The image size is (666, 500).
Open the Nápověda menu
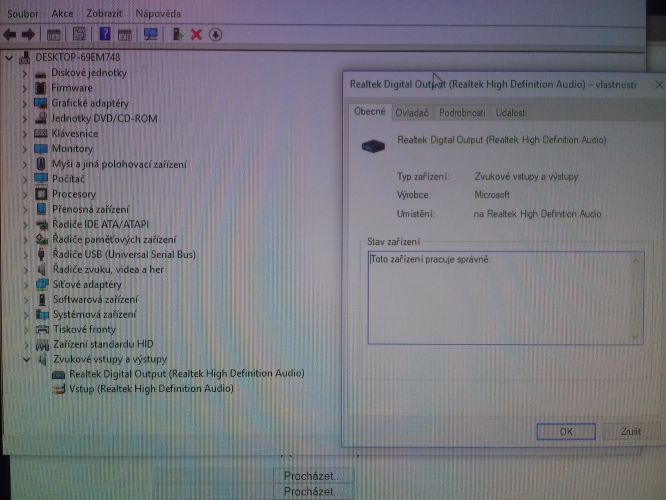pyautogui.click(x=158, y=14)
